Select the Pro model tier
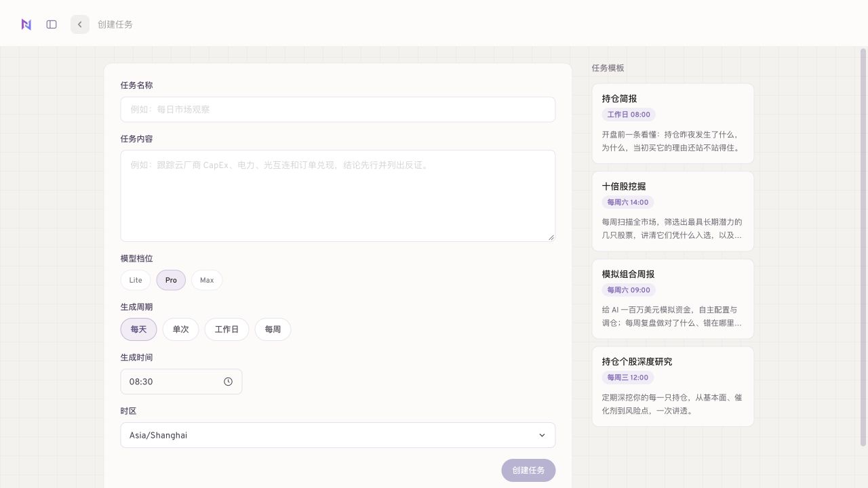868x488 pixels. (171, 280)
